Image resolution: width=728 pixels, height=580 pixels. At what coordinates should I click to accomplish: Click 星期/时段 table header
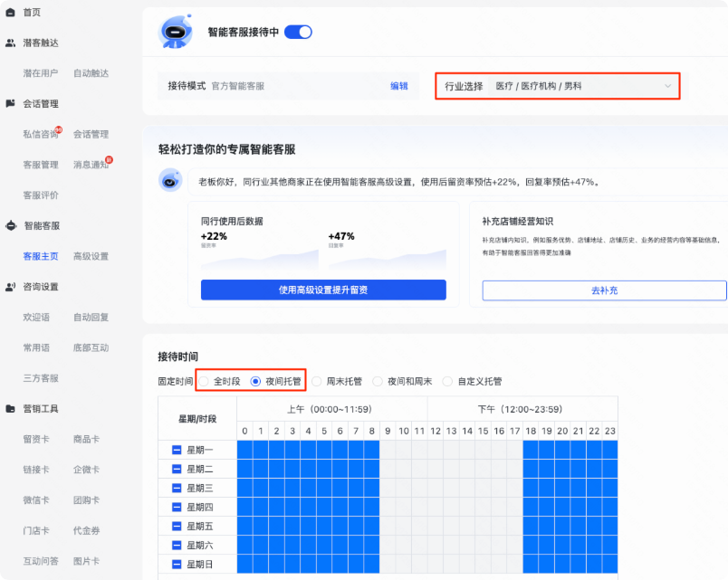(x=197, y=419)
